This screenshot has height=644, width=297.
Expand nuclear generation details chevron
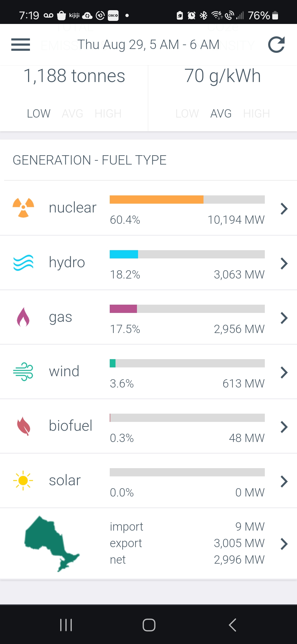click(284, 209)
